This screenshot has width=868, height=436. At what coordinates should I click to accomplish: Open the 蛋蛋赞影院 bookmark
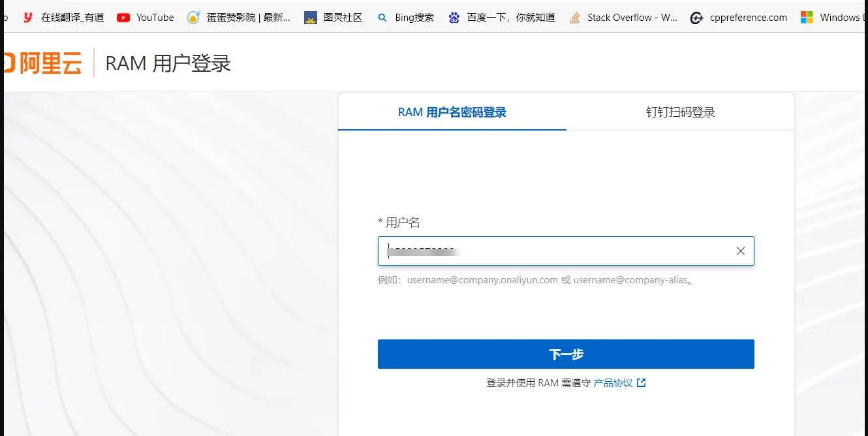(x=239, y=18)
